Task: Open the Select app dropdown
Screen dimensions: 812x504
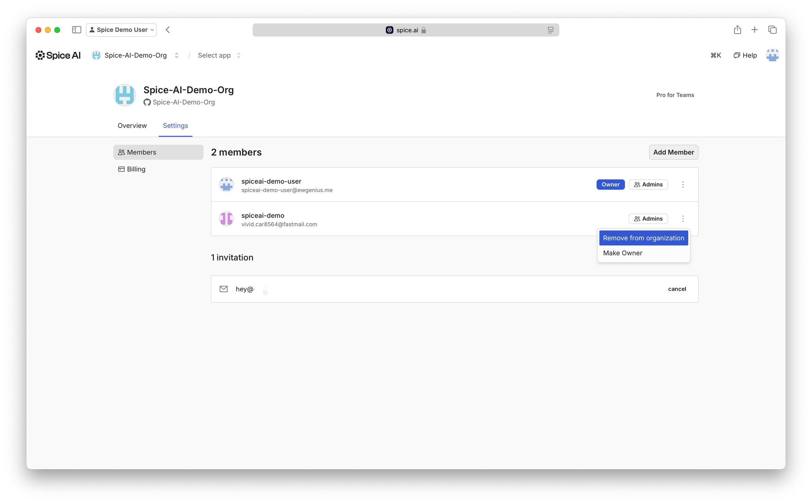Action: tap(219, 55)
